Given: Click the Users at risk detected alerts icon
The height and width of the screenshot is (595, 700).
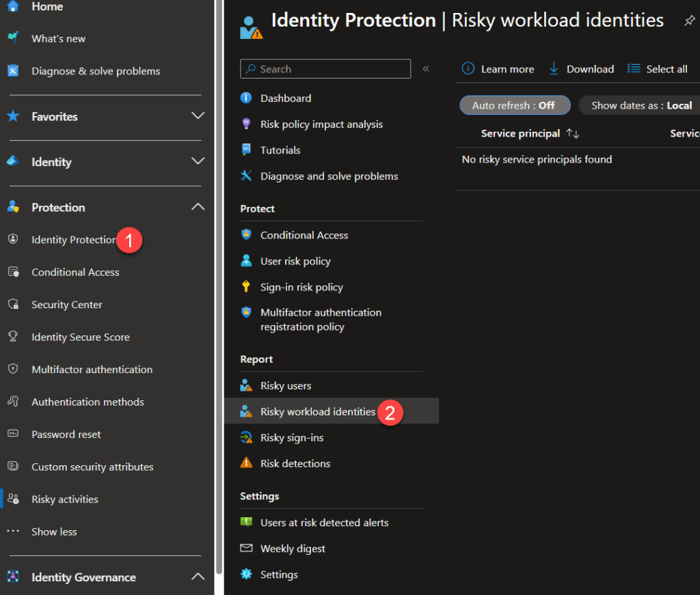Looking at the screenshot, I should click(246, 521).
